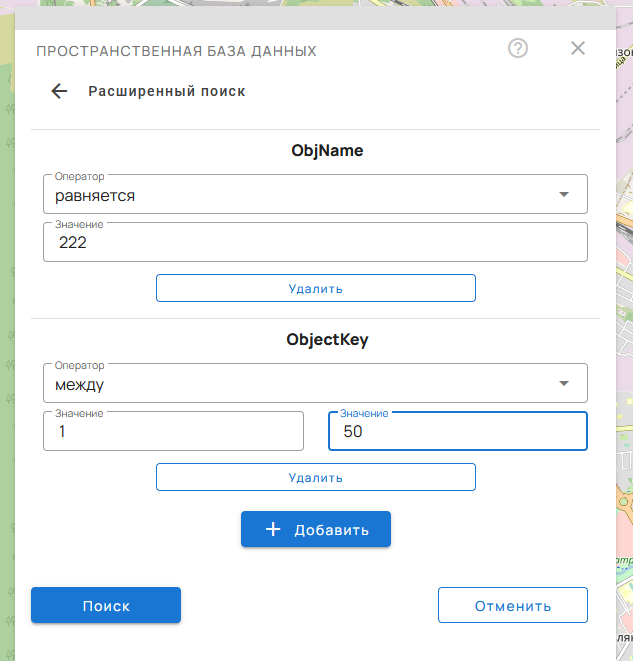Image resolution: width=633 pixels, height=661 pixels.
Task: Click the ObjName section heading
Action: [327, 151]
